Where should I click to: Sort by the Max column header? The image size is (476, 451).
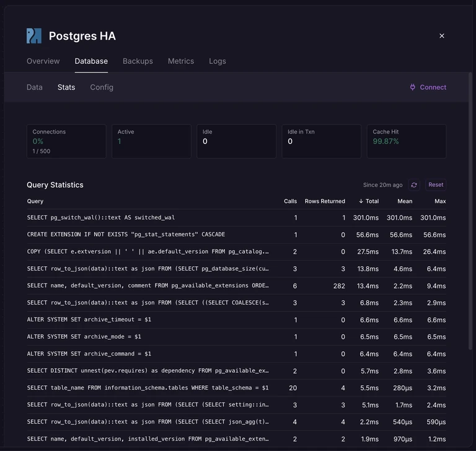click(440, 201)
